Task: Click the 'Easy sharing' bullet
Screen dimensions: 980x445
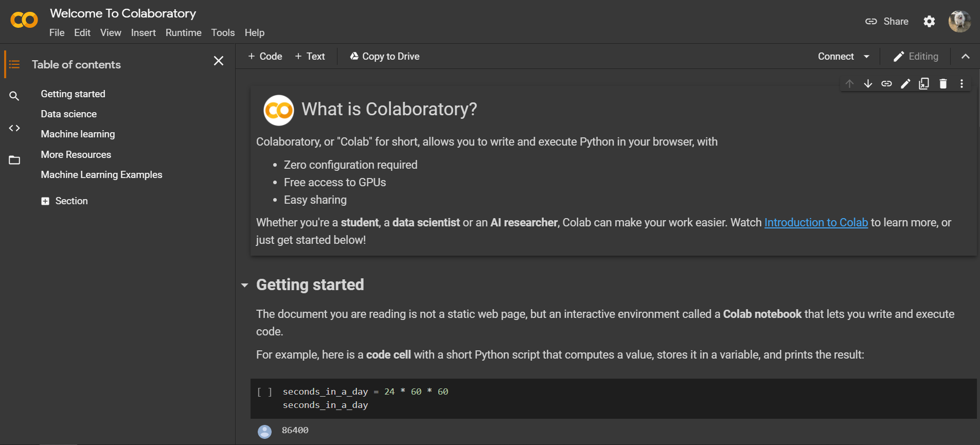Action: click(315, 200)
